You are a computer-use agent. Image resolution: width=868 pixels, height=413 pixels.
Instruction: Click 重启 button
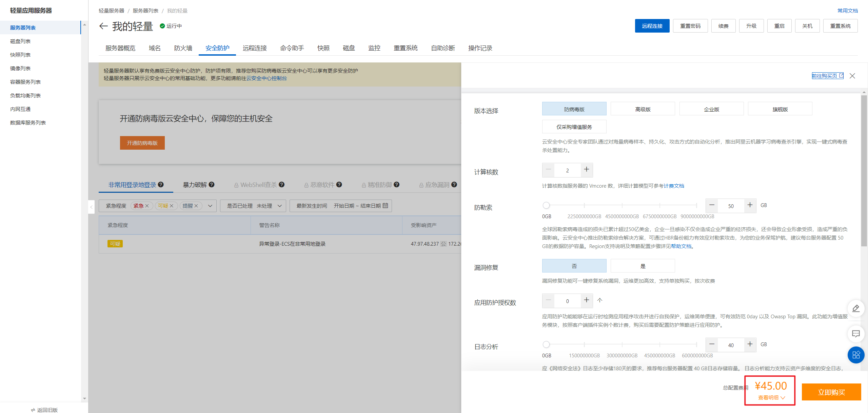click(779, 26)
